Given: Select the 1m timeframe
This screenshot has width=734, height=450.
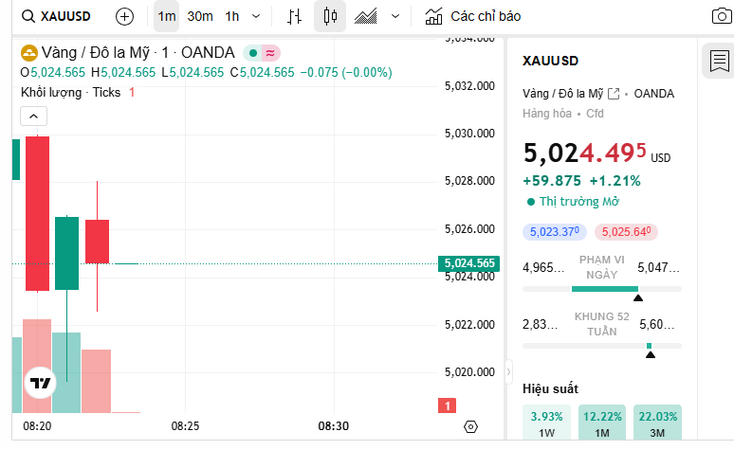Looking at the screenshot, I should (x=166, y=16).
